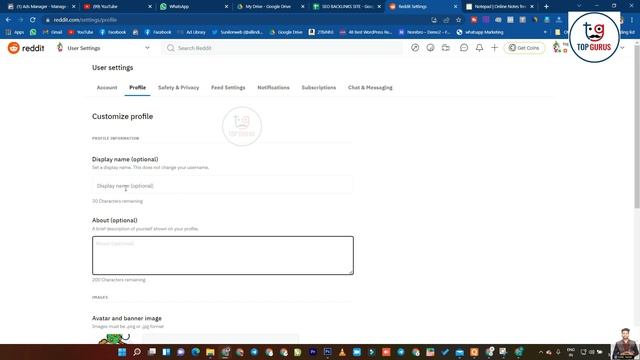The height and width of the screenshot is (360, 640).
Task: Click the Get Coins button
Action: [x=524, y=48]
